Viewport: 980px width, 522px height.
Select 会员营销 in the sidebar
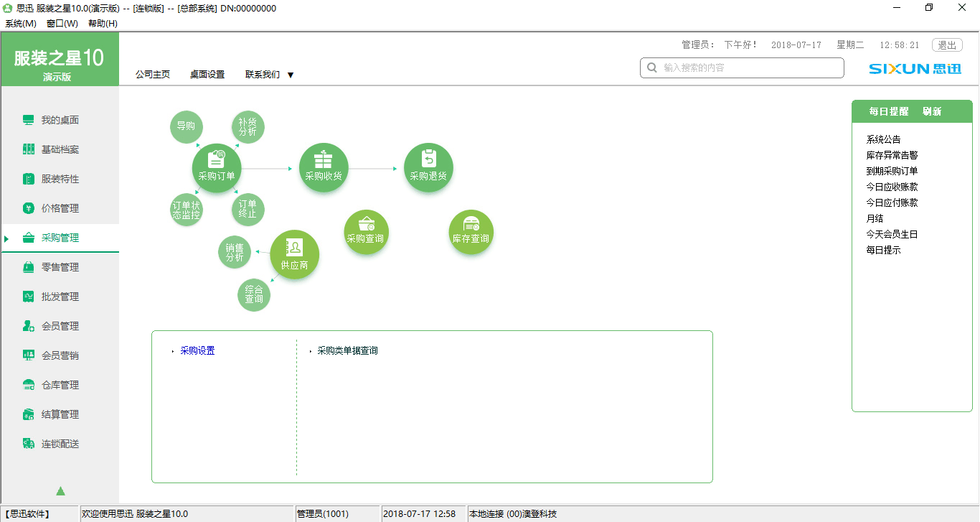pos(60,355)
